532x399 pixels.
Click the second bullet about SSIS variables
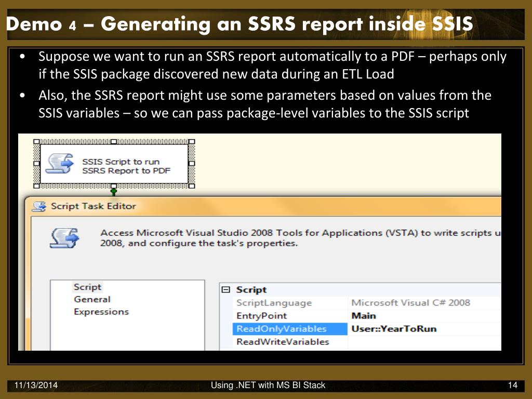pyautogui.click(x=264, y=104)
